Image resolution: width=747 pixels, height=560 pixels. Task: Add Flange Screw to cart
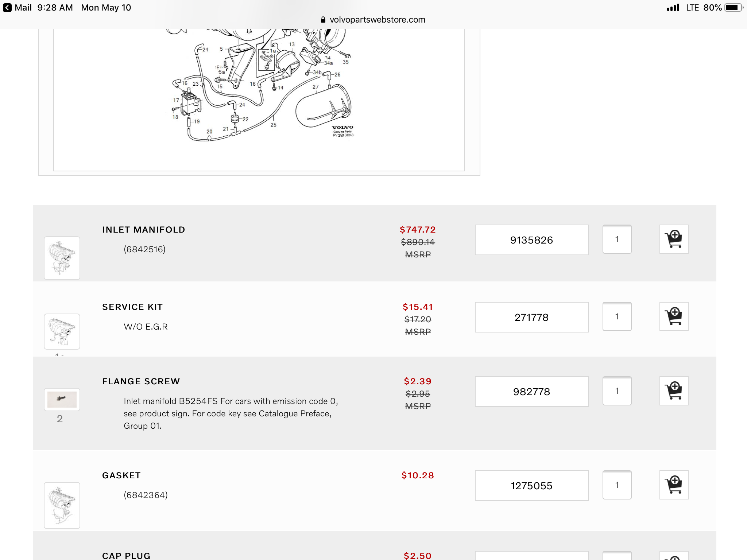[674, 391]
